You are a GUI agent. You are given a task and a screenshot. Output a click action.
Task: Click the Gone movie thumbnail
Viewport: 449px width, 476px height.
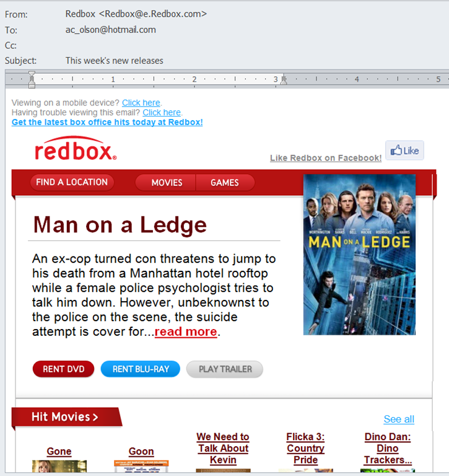point(59,466)
